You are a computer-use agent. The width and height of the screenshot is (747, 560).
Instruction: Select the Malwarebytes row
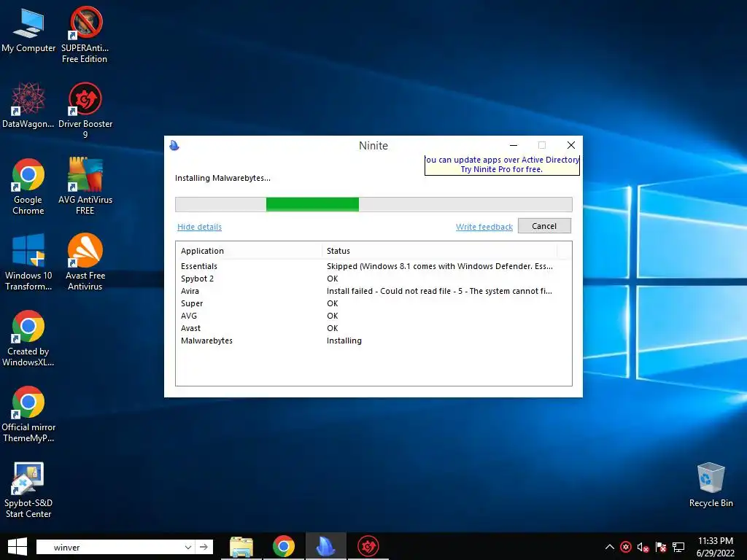tap(373, 341)
